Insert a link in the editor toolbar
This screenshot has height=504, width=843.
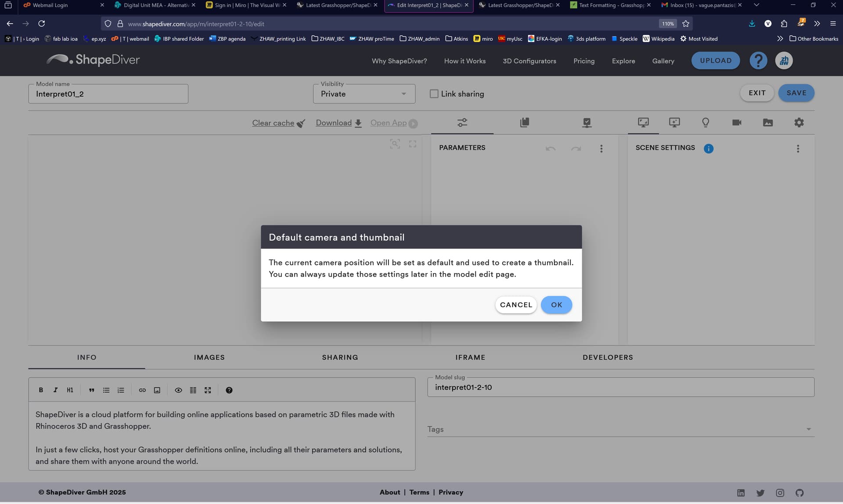(142, 390)
